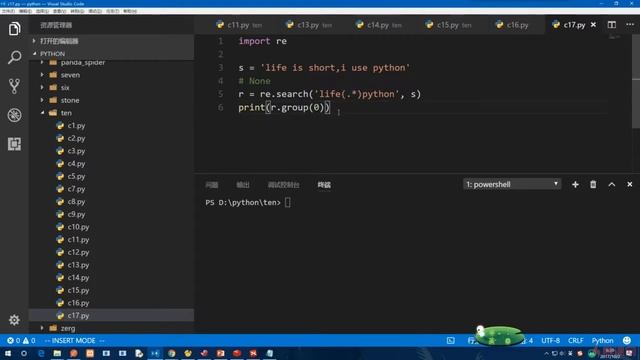Viewport: 640px width, 360px height.
Task: Expand the six folder
Action: pyautogui.click(x=65, y=88)
